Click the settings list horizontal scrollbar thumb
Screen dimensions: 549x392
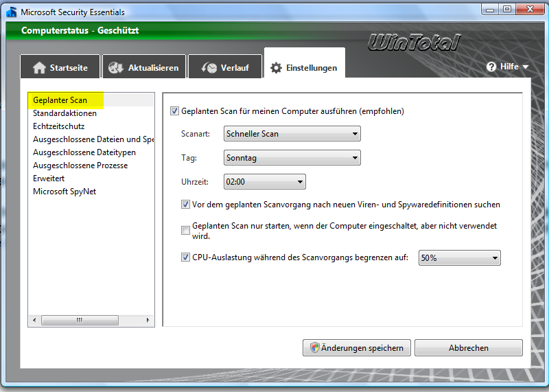pyautogui.click(x=80, y=320)
